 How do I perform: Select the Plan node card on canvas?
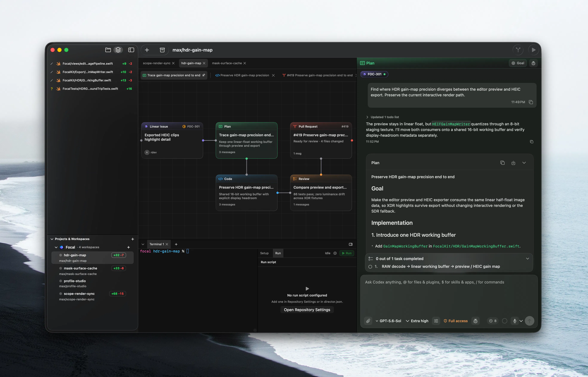[246, 140]
